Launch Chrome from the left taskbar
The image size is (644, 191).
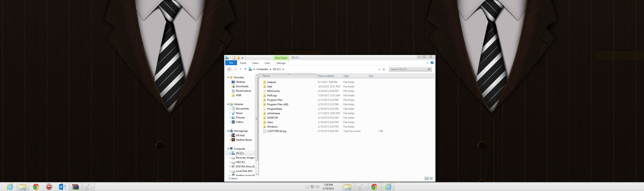pyautogui.click(x=36, y=187)
